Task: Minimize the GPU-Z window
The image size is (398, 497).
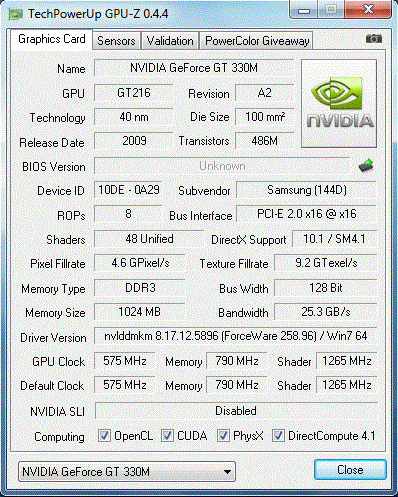Action: click(304, 10)
